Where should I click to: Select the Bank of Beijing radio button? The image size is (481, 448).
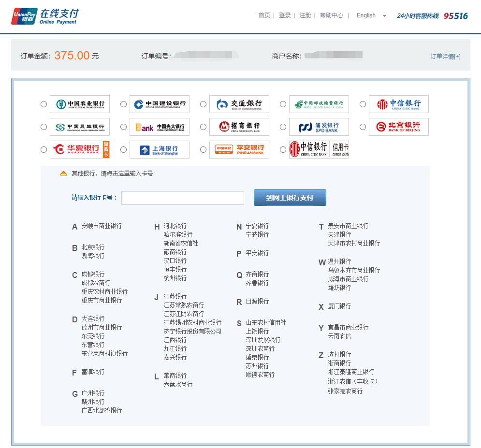tap(363, 127)
